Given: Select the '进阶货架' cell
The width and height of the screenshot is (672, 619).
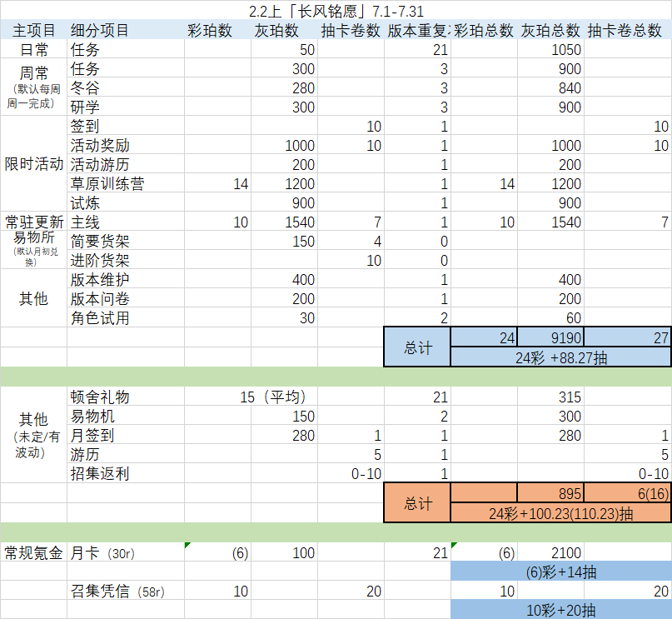Looking at the screenshot, I should click(126, 260).
